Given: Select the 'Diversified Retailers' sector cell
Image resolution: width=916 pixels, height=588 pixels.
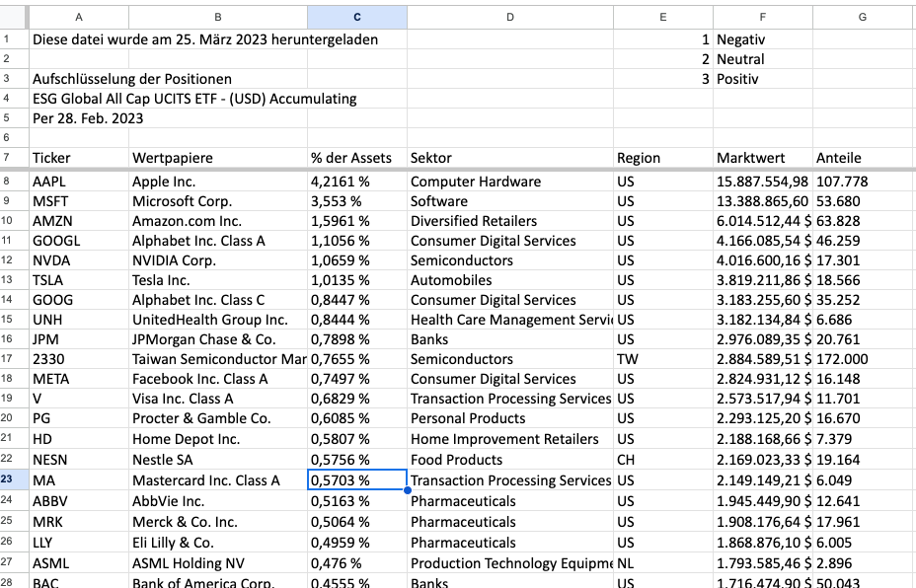Looking at the screenshot, I should [510, 221].
